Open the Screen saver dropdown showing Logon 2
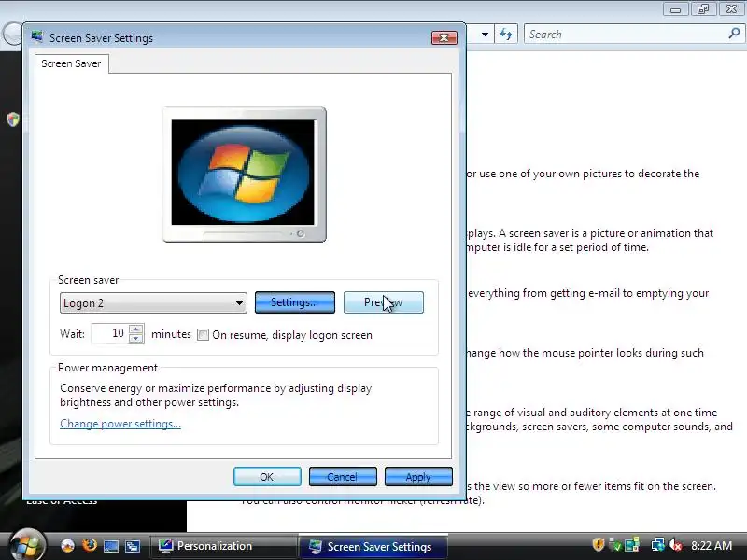747x560 pixels. pyautogui.click(x=153, y=302)
